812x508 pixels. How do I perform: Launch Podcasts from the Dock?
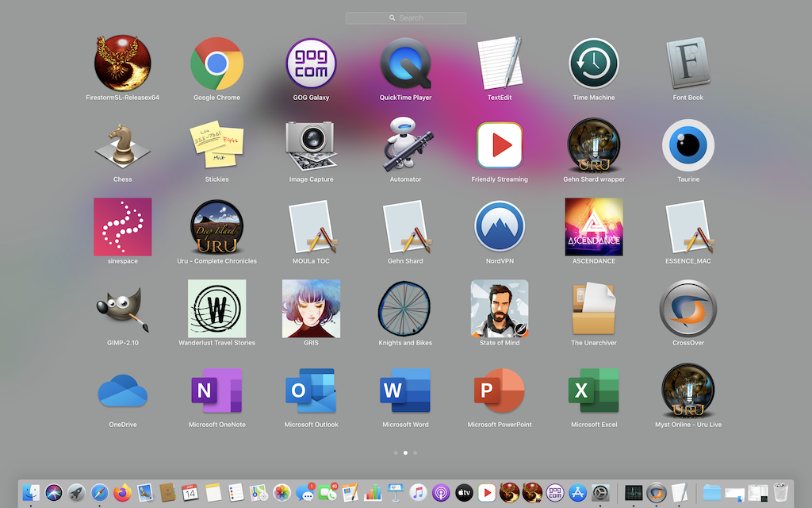pos(441,492)
